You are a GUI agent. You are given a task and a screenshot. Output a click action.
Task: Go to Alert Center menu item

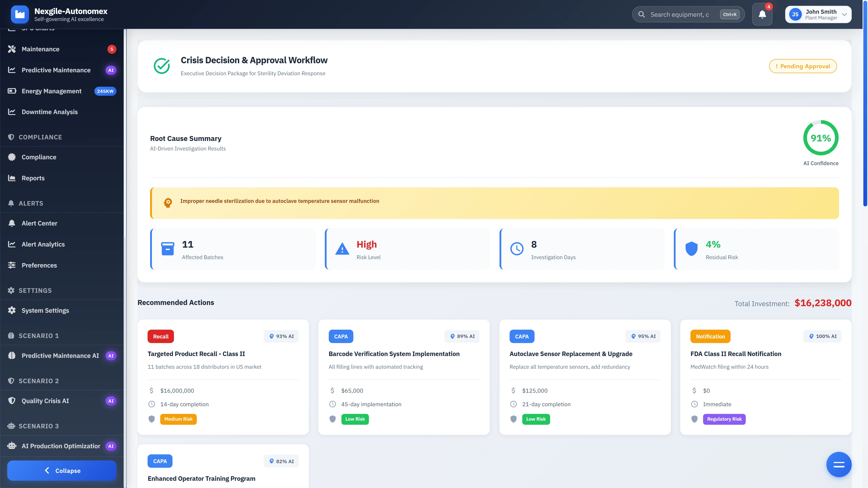pos(39,223)
